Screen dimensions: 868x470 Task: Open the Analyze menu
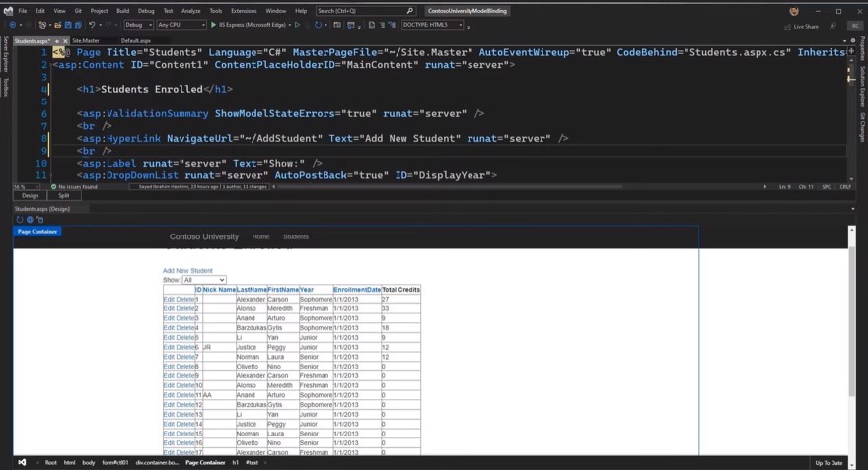click(191, 11)
